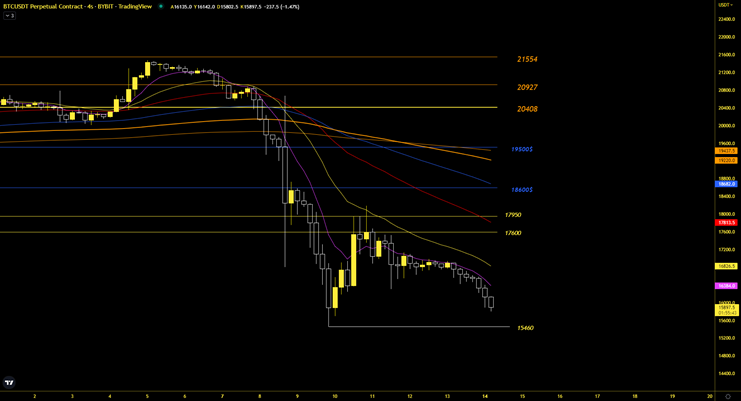Click the blue 18600$ level label
741x401 pixels.
pos(522,190)
